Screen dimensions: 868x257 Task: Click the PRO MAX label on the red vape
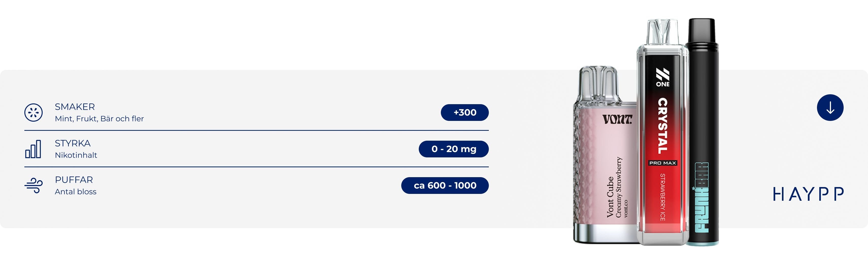(x=662, y=163)
